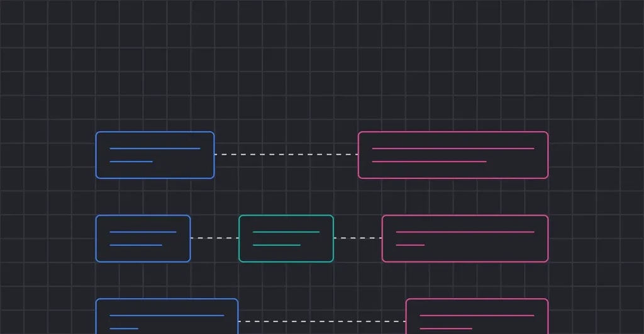Click the shorter green text line in green node
644x334 pixels.
coord(277,245)
